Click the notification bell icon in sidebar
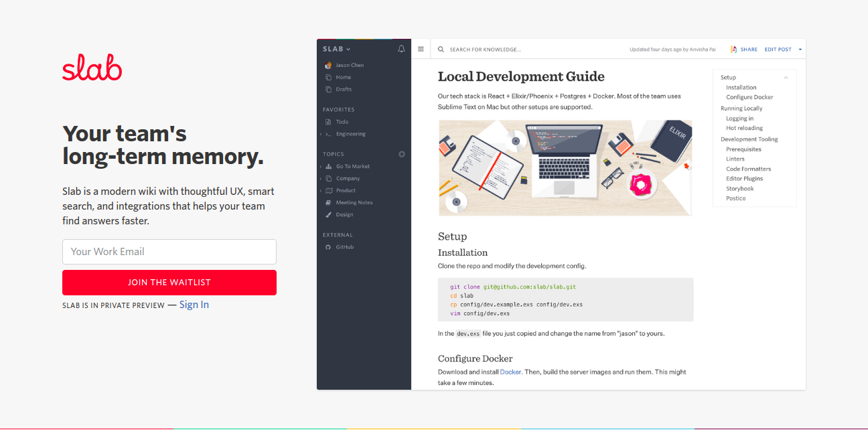 click(x=401, y=49)
